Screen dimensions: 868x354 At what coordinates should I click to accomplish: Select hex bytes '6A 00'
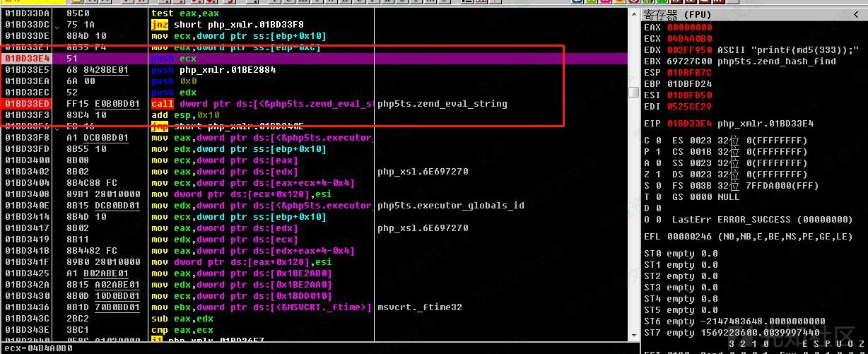coord(81,81)
